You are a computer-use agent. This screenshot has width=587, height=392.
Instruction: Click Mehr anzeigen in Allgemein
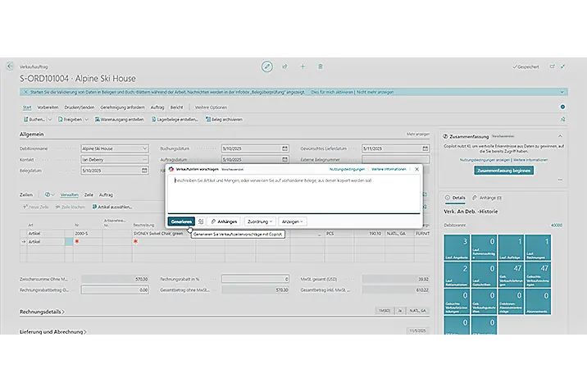[x=418, y=134]
